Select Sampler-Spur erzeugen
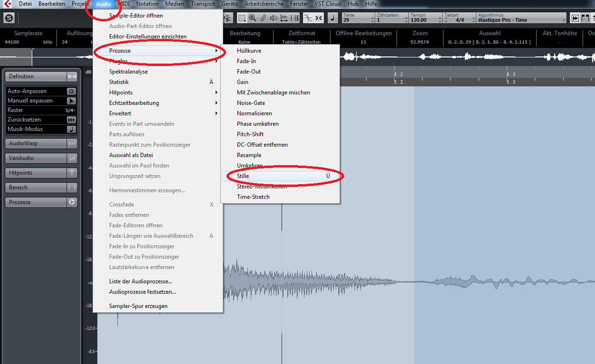This screenshot has width=595, height=364. point(158,306)
